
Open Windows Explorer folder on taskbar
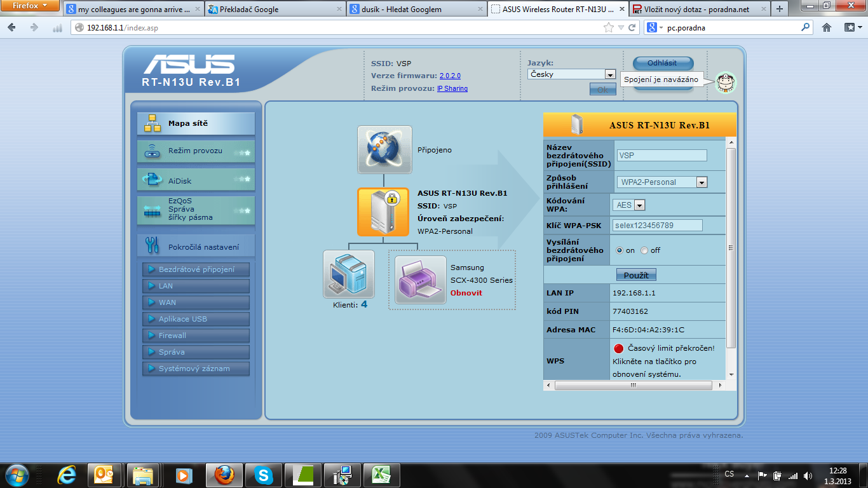[x=143, y=475]
